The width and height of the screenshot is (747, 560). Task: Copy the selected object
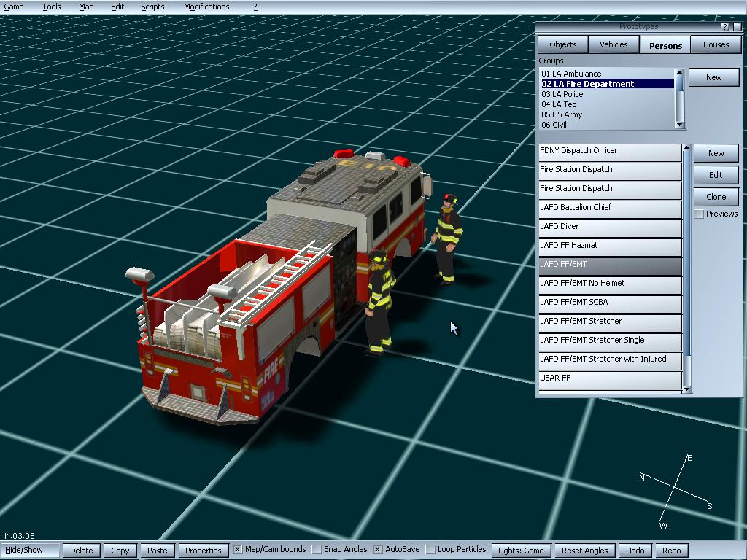pyautogui.click(x=120, y=551)
